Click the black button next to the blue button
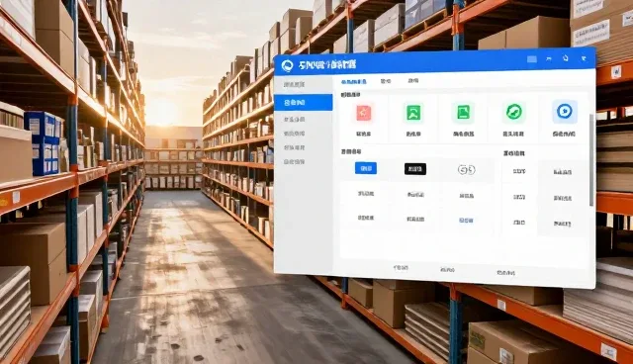The image size is (633, 364). pyautogui.click(x=415, y=169)
